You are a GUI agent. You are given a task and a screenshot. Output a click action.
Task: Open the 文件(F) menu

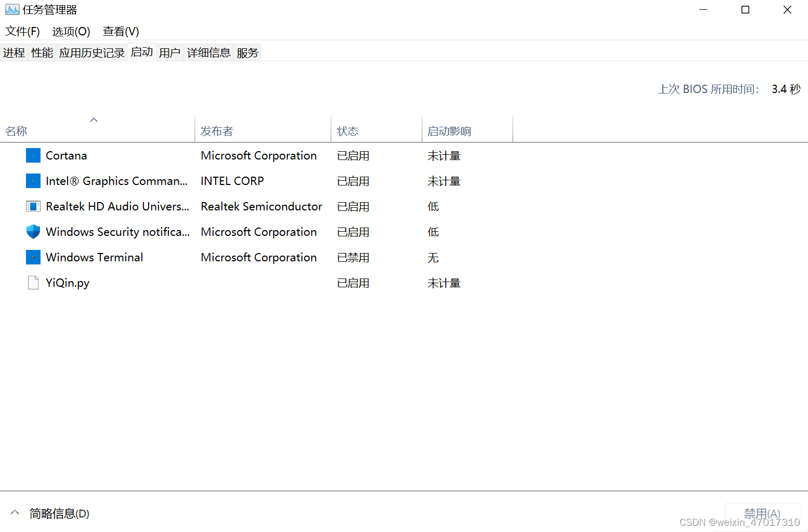[x=22, y=31]
